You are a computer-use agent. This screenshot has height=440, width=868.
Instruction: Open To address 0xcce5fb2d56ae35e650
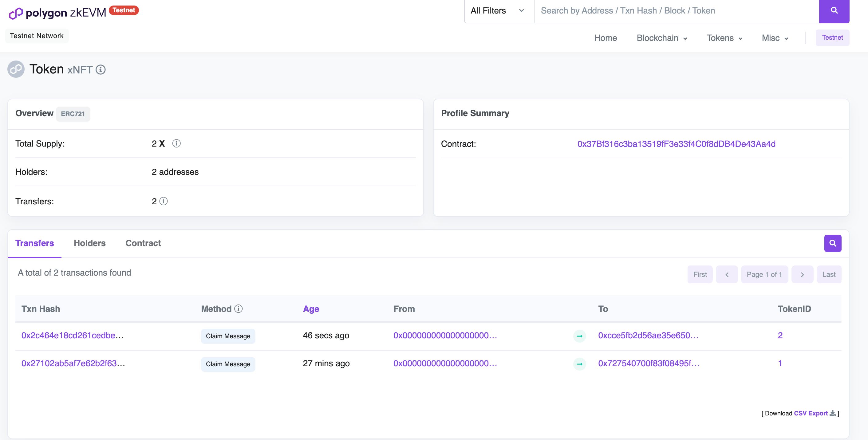pyautogui.click(x=648, y=336)
